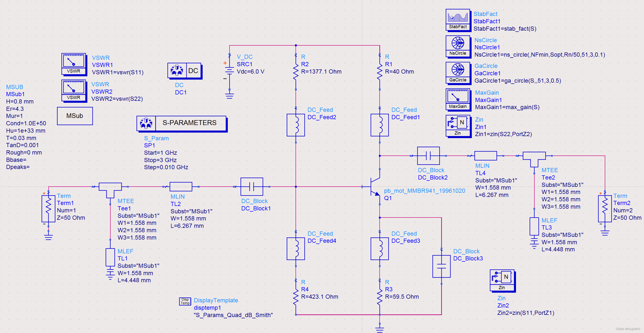The image size is (644, 333).
Task: Click the DC_Block1 capacitor component
Action: [252, 187]
